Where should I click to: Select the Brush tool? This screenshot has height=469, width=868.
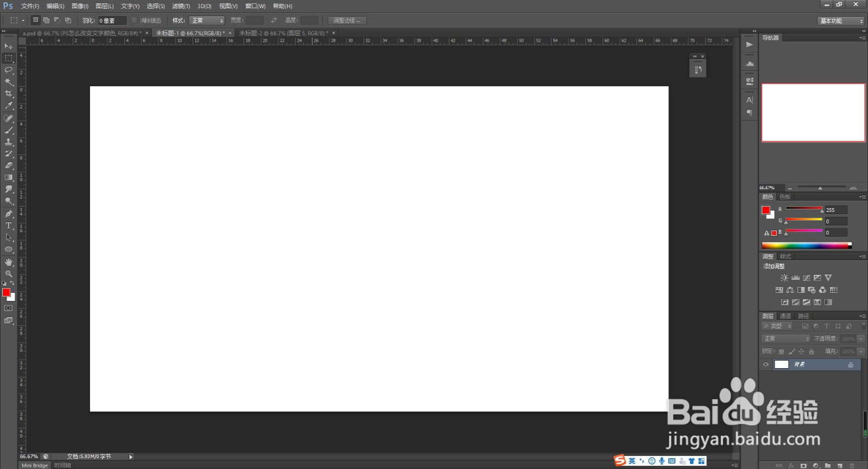tap(9, 130)
